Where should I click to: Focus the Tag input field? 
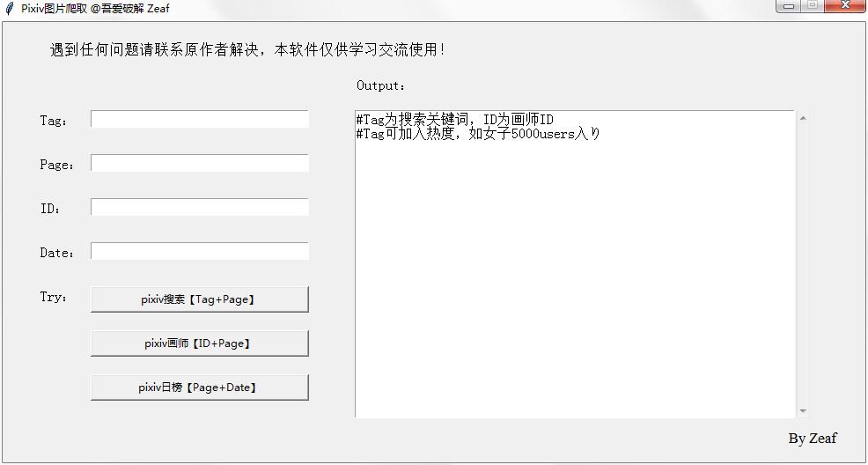click(x=199, y=119)
